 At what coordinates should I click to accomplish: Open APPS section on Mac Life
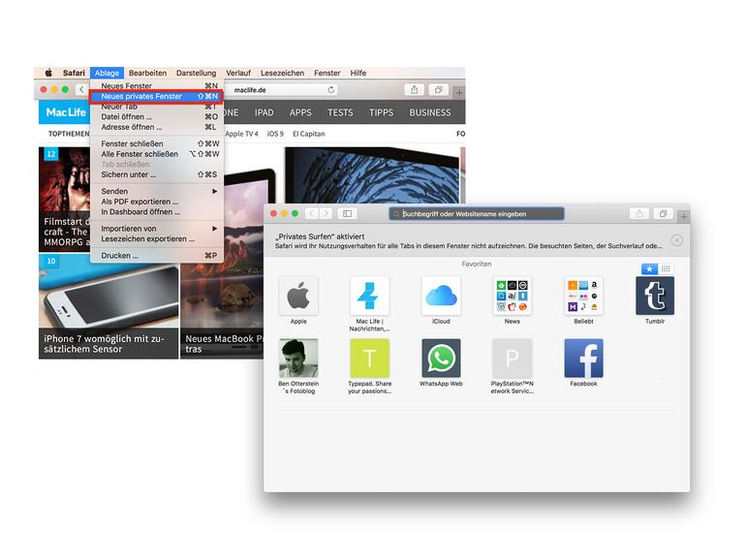click(300, 112)
